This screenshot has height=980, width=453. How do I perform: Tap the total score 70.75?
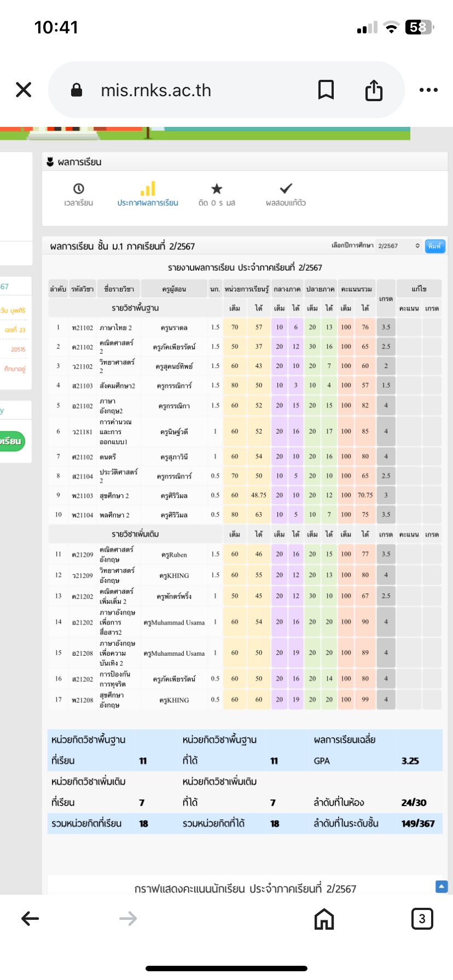(365, 495)
